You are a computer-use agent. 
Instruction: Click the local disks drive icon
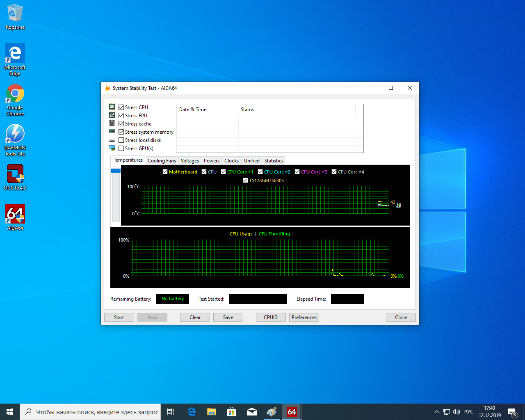(x=112, y=140)
